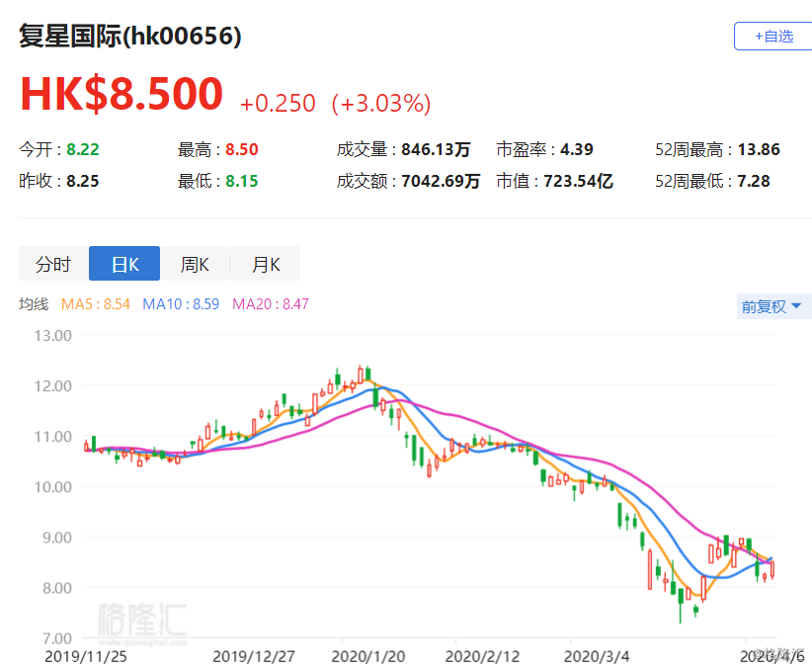The width and height of the screenshot is (812, 668).
Task: Click the 昨收 value 8.25
Action: pyautogui.click(x=83, y=181)
